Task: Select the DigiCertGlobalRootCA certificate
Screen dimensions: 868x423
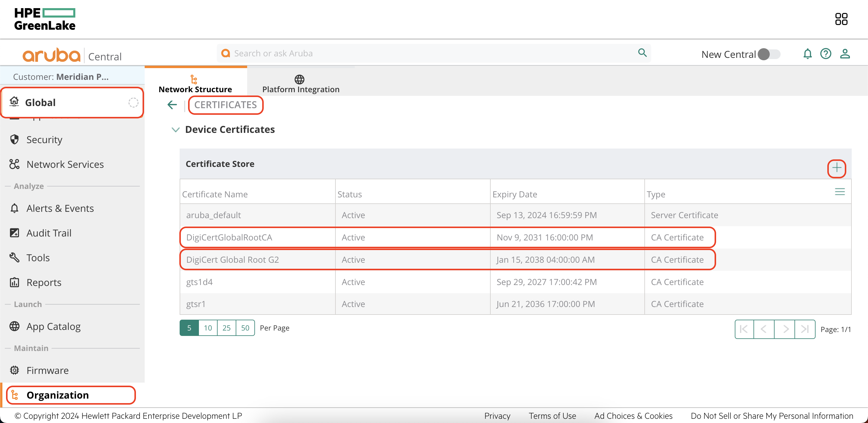Action: 229,237
